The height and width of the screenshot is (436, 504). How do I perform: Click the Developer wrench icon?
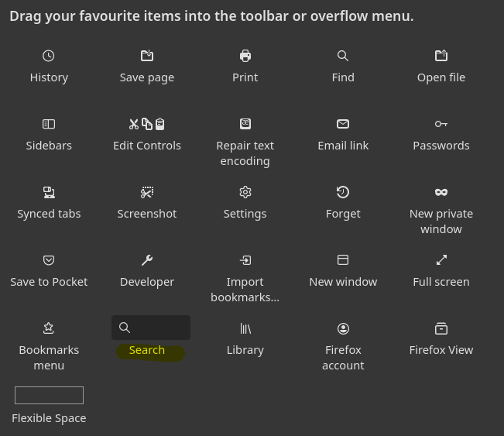click(x=147, y=260)
